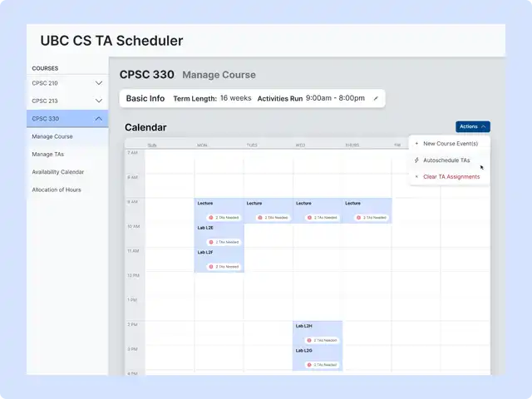Click the pencil edit icon in Basic Info
Screen dimensions: 532x399
tap(376, 98)
